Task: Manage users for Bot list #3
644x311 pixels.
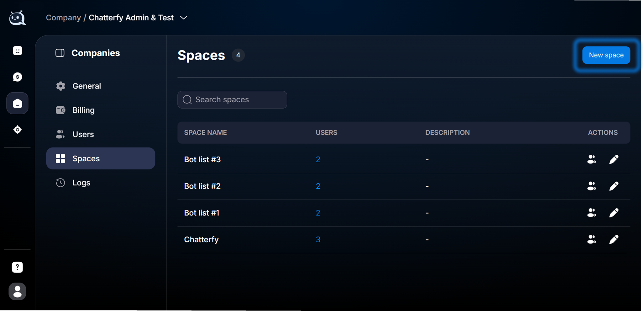Action: click(x=592, y=159)
